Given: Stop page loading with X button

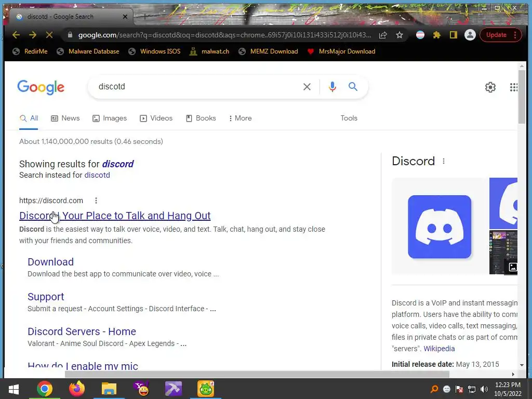Looking at the screenshot, I should (49, 35).
